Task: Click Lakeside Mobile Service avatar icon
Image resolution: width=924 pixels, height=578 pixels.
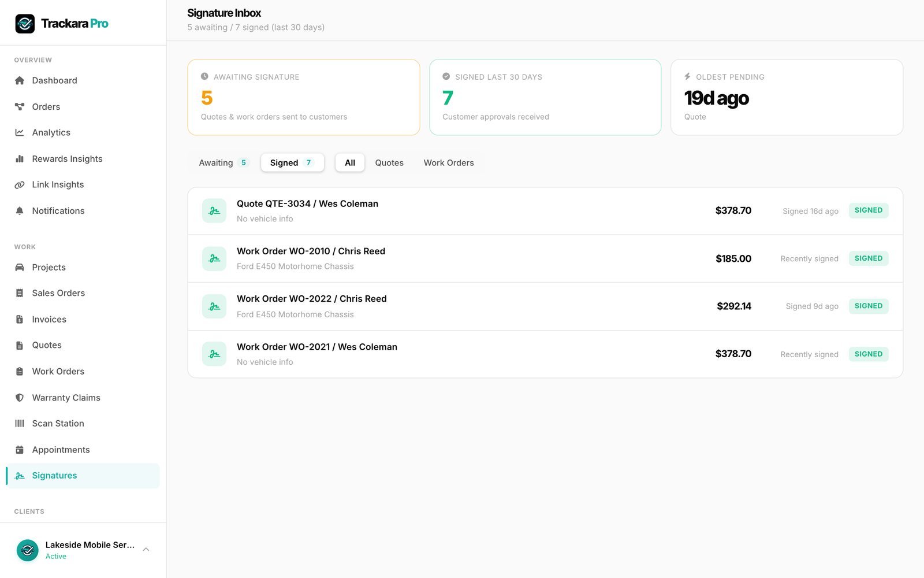Action: [x=27, y=550]
